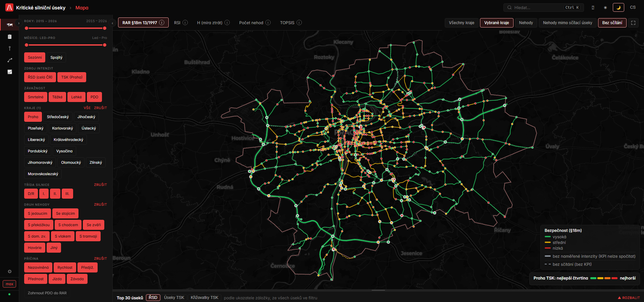This screenshot has height=302, width=644.
Task: Select Křižovatky TSK tab
Action: [205, 298]
